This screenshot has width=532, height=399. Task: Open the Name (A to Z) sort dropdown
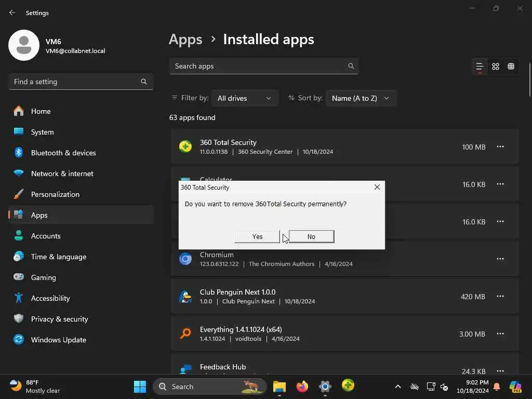[361, 98]
